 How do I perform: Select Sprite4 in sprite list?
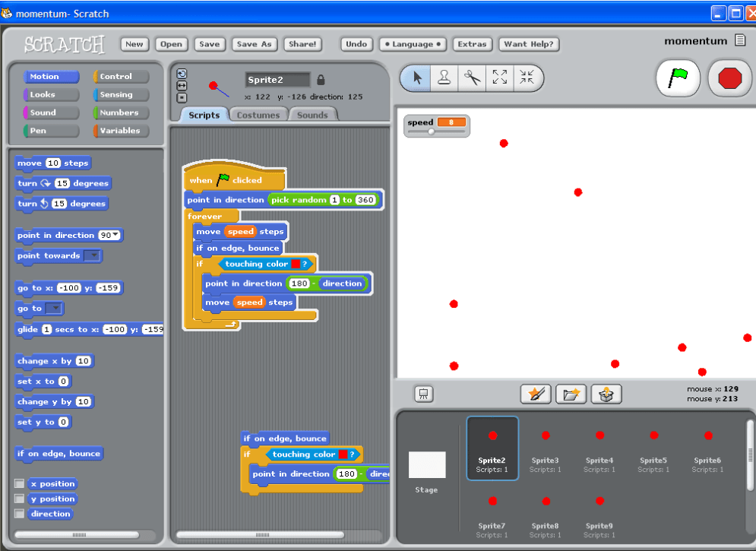(x=599, y=448)
